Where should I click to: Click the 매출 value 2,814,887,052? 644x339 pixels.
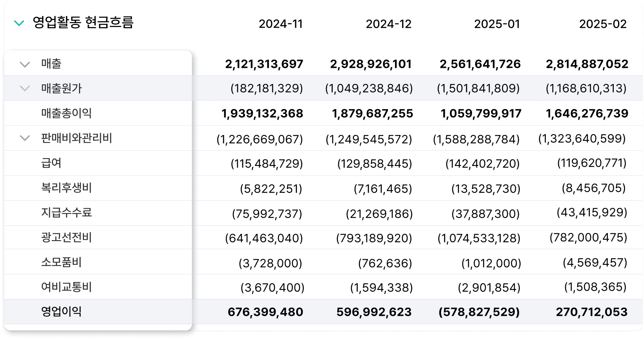tap(587, 64)
